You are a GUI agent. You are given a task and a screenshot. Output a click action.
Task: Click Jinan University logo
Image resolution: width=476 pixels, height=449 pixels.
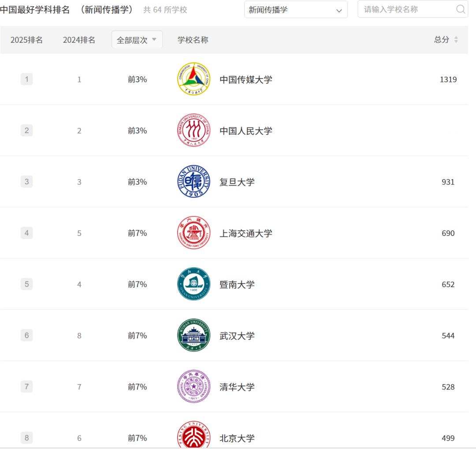(193, 284)
